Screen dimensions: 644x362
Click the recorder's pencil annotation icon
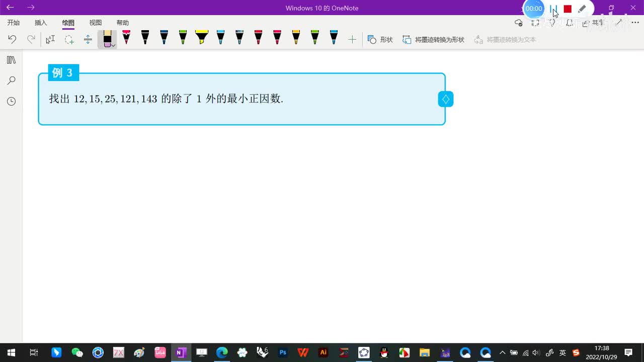582,9
